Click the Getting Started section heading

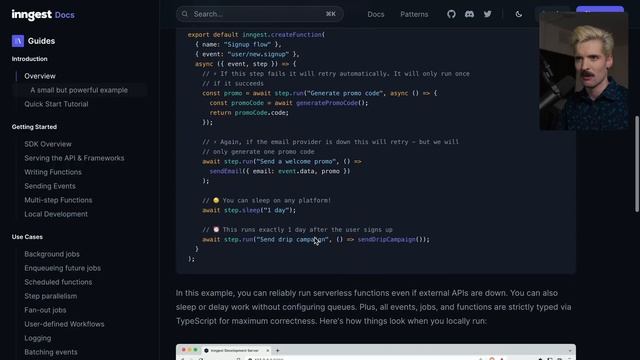(x=34, y=127)
